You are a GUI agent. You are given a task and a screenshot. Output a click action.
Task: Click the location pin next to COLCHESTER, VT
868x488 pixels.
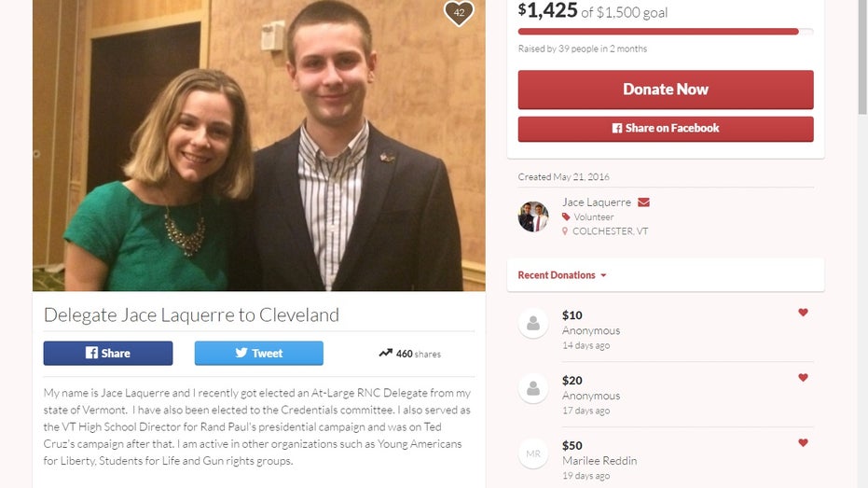click(x=565, y=231)
